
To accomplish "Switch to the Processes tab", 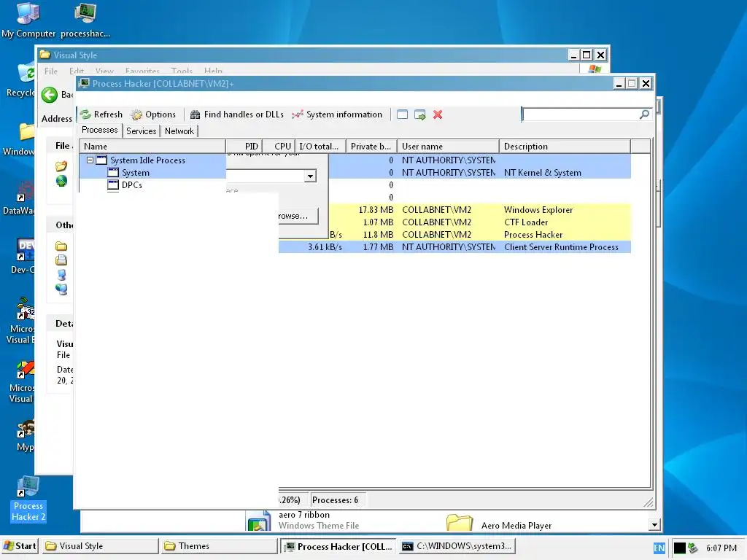I will pyautogui.click(x=99, y=130).
